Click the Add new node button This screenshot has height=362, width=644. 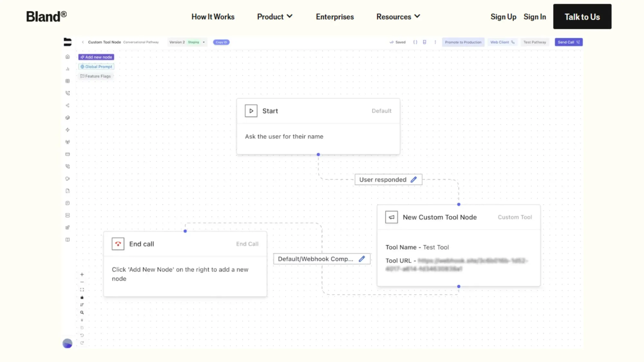96,57
